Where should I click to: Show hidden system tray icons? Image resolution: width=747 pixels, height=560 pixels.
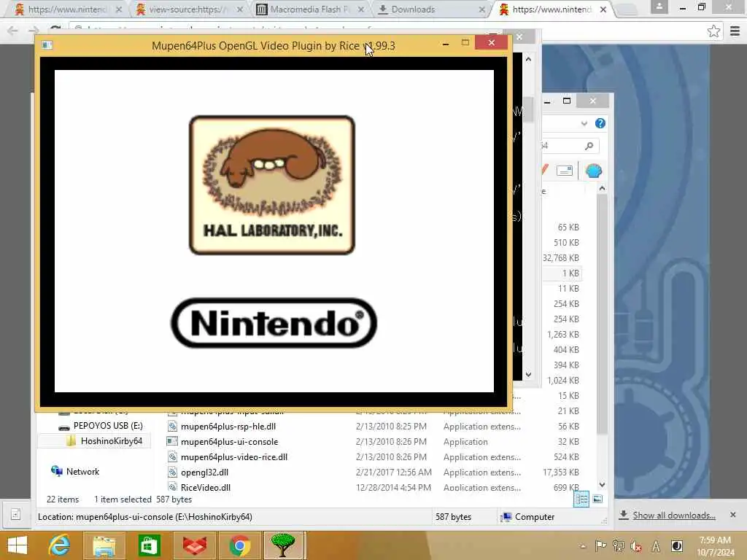583,546
